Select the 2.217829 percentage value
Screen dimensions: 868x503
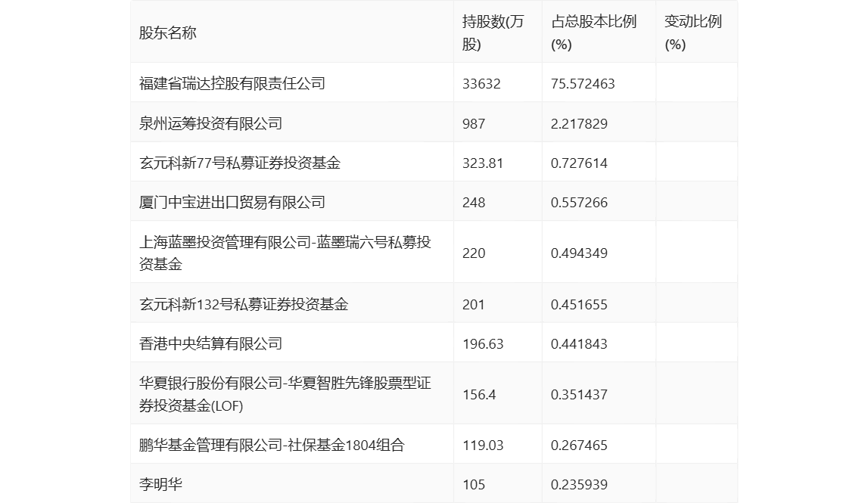(x=579, y=123)
